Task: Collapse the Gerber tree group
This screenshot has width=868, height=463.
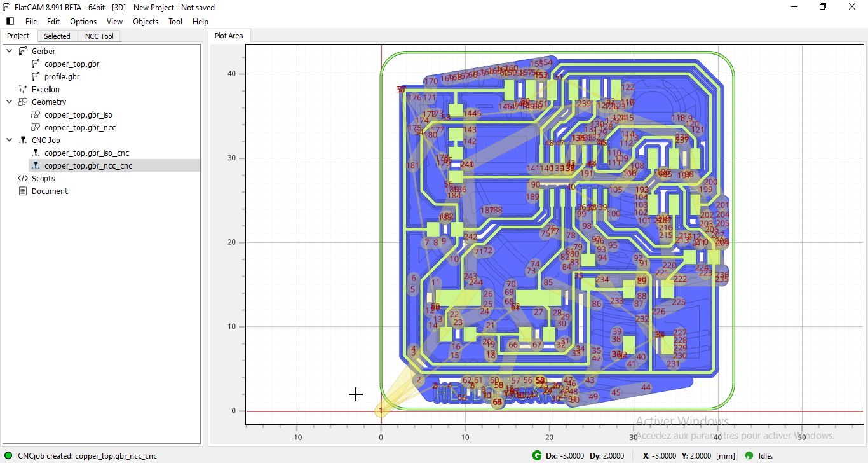Action: [x=9, y=51]
